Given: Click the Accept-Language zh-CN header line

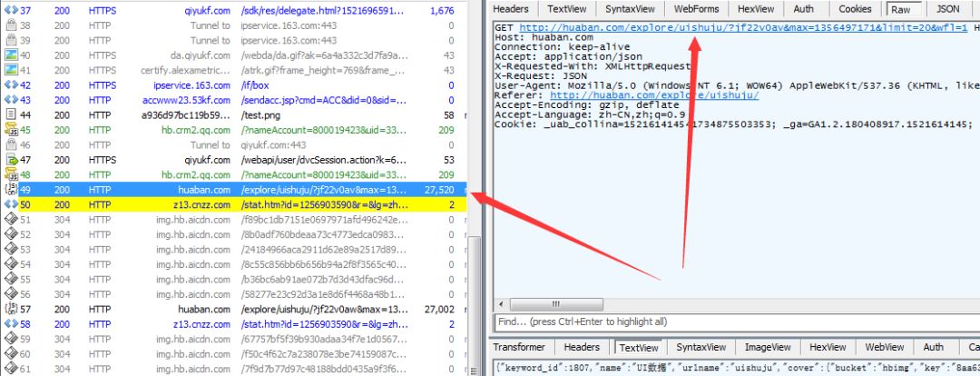Looking at the screenshot, I should [x=590, y=114].
